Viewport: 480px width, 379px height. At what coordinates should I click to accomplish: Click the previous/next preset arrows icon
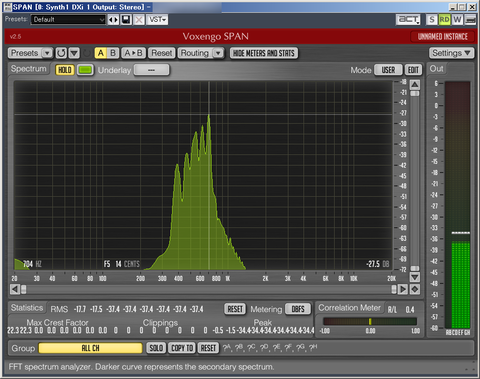114,20
